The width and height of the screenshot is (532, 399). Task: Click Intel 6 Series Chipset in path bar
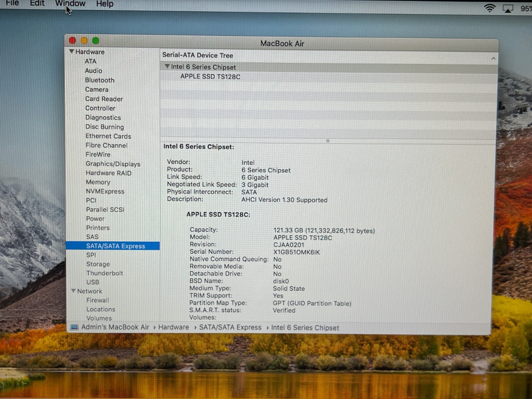(305, 328)
